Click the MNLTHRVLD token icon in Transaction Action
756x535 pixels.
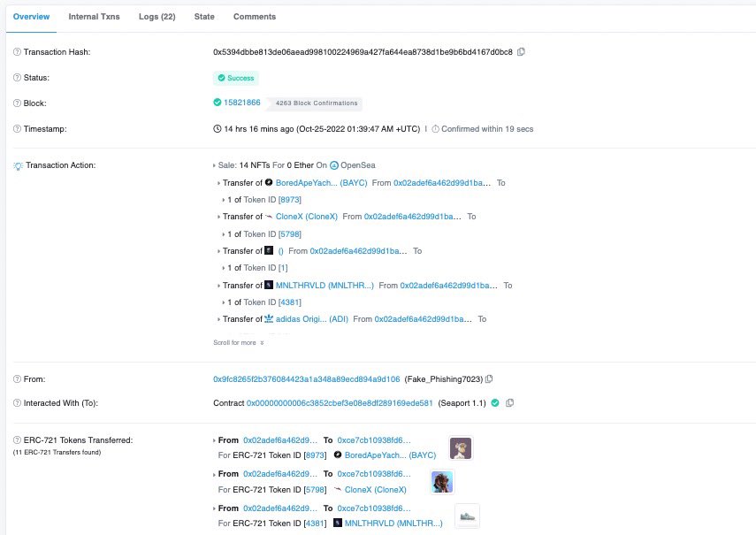tap(269, 285)
